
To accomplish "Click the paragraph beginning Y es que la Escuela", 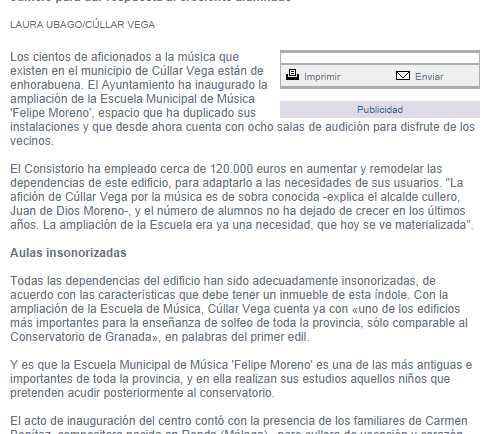I will tap(241, 379).
